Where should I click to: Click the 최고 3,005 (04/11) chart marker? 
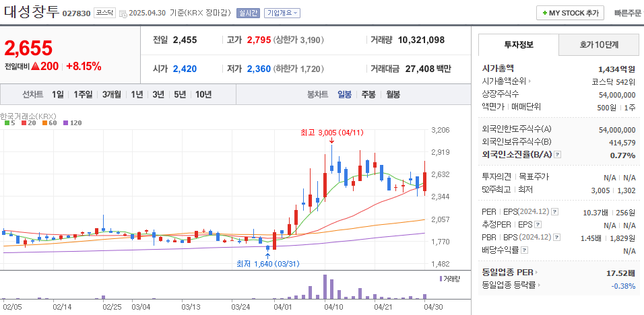pyautogui.click(x=332, y=133)
